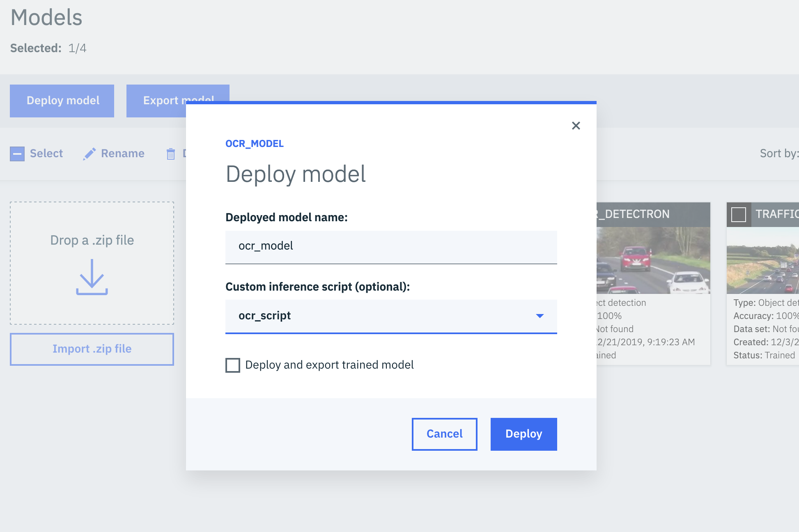Click the Export model button
Viewport: 799px width, 532px height.
point(178,101)
